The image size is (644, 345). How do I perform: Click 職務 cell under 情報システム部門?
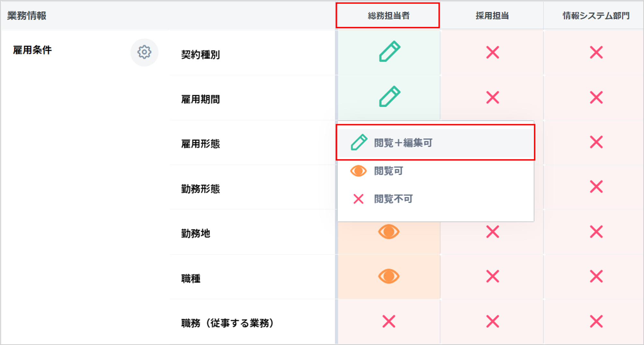(x=596, y=321)
